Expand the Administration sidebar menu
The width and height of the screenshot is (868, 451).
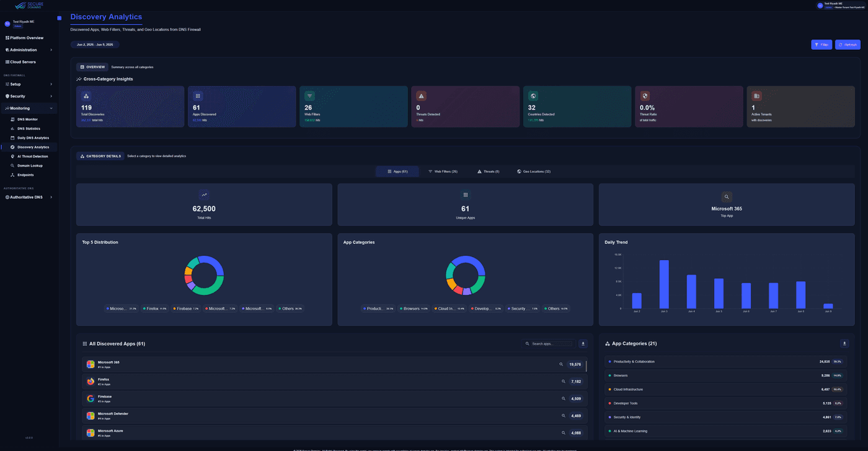coord(29,50)
